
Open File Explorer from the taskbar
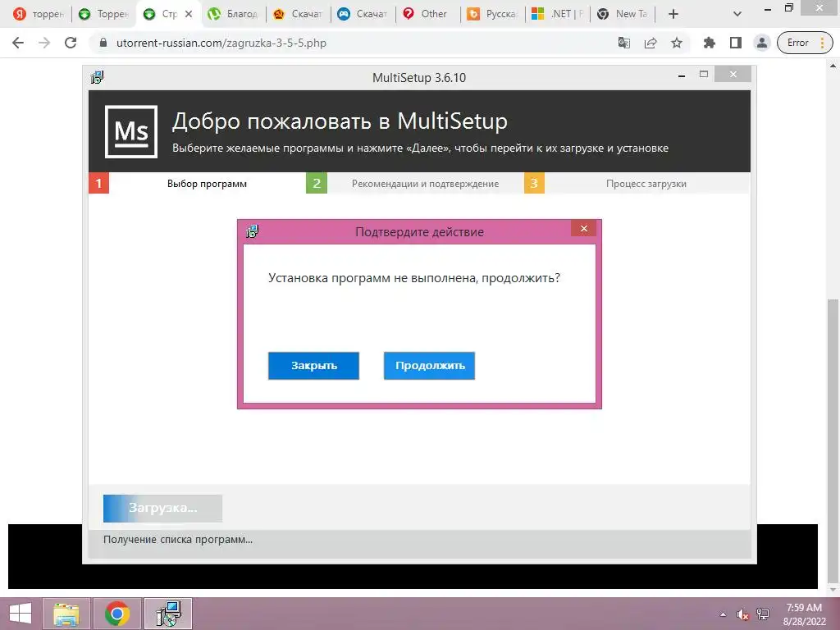point(66,614)
